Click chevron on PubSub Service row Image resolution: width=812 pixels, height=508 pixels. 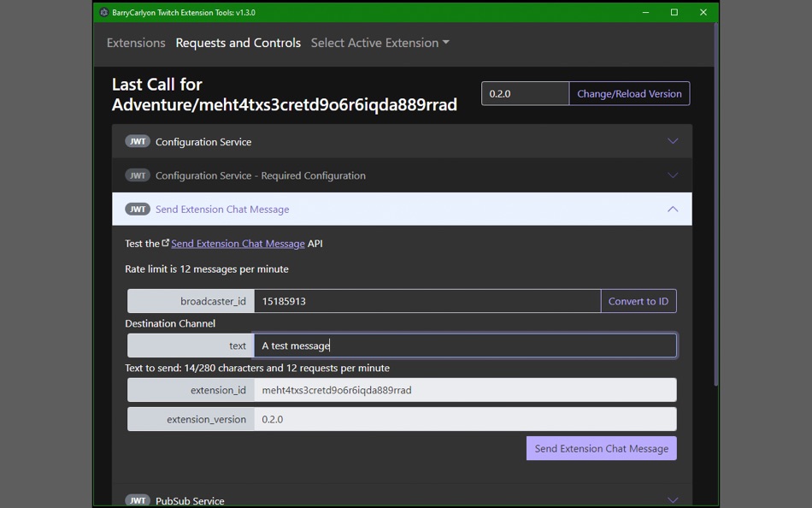pos(673,499)
